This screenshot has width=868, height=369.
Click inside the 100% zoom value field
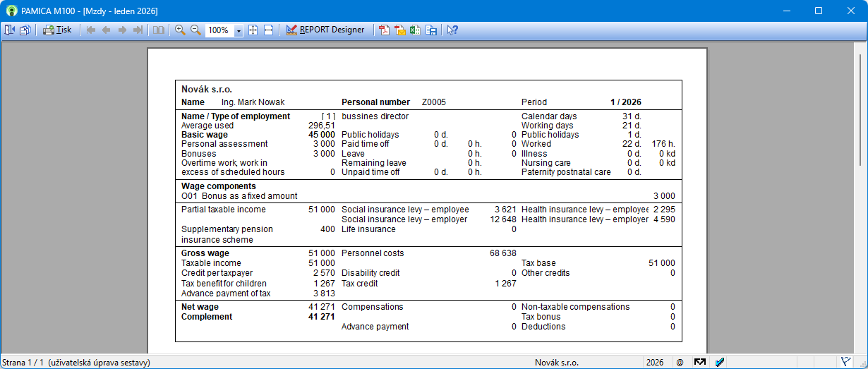pos(219,31)
